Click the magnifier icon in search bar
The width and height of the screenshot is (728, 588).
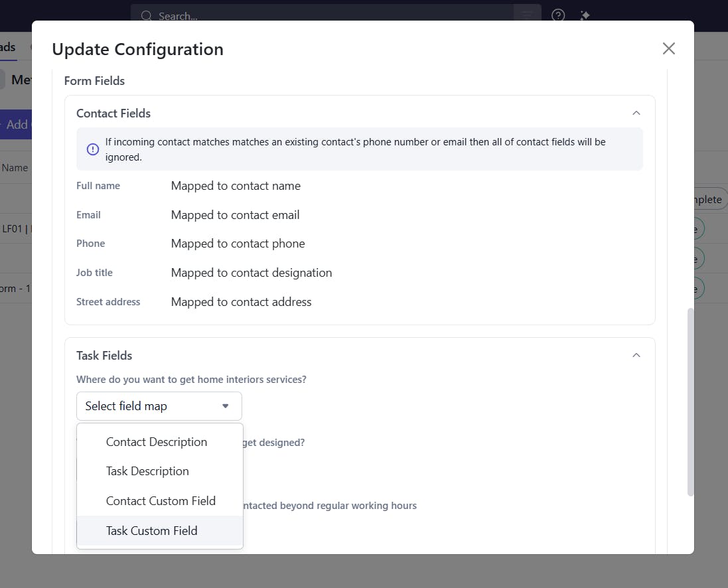(x=146, y=16)
